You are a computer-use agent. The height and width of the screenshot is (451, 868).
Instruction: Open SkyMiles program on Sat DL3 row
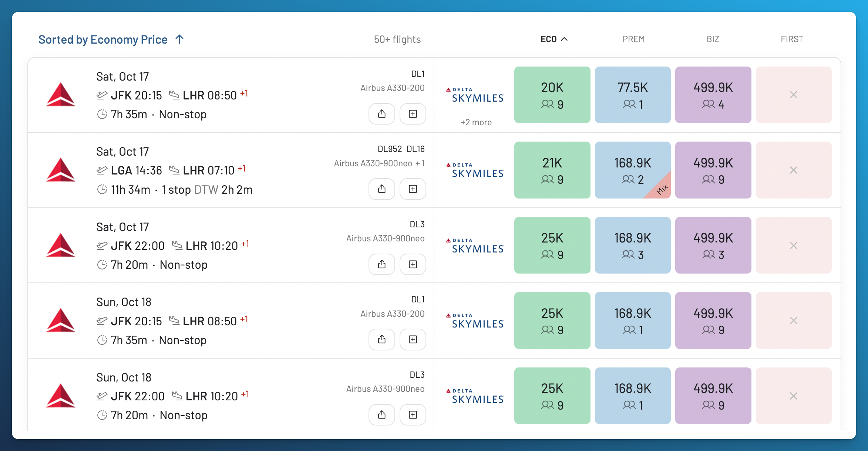tap(475, 246)
